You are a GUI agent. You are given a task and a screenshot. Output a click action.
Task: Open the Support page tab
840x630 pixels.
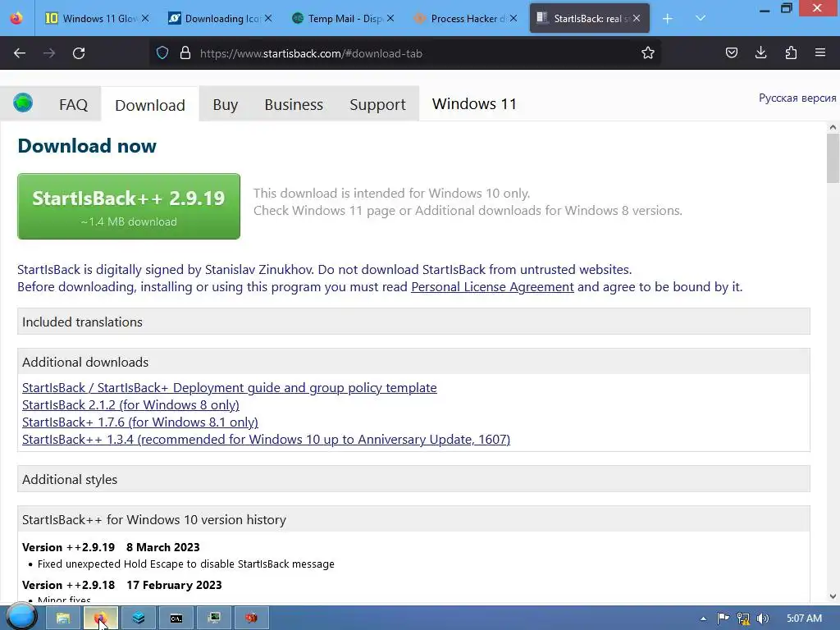tap(377, 104)
